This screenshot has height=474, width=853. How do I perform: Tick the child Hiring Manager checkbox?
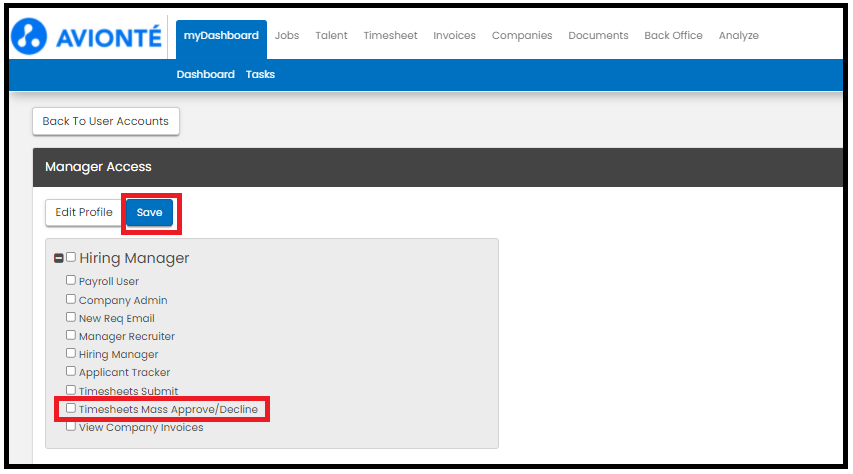tap(71, 353)
